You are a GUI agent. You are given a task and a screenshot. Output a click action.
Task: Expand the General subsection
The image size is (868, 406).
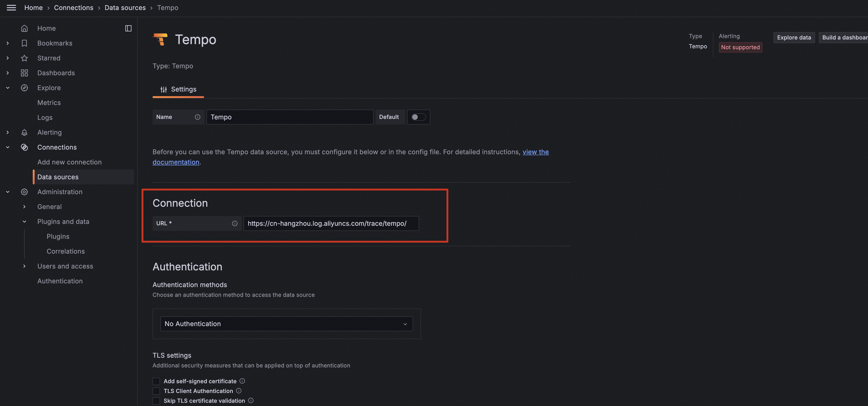click(24, 206)
